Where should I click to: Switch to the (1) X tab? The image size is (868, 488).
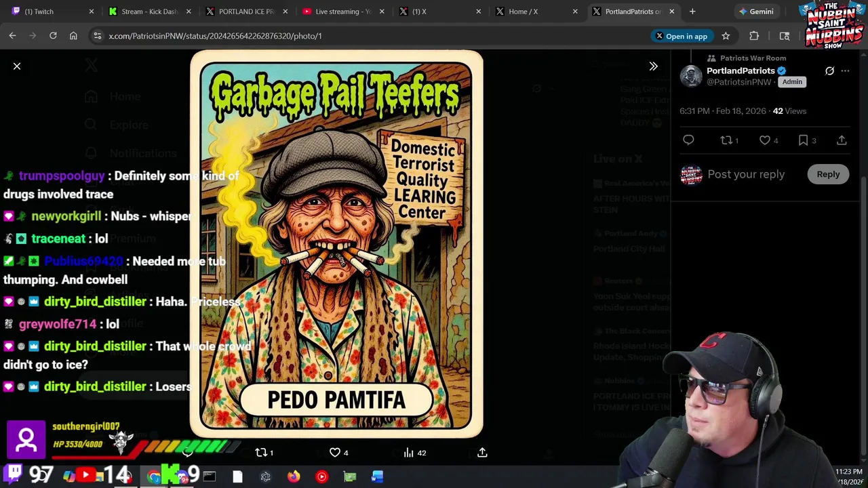pyautogui.click(x=441, y=12)
